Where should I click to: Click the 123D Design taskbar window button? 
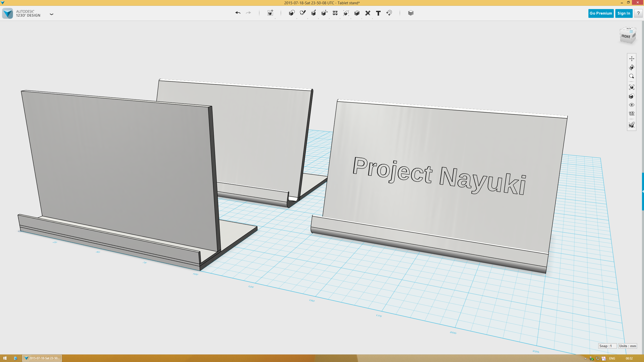pyautogui.click(x=42, y=358)
